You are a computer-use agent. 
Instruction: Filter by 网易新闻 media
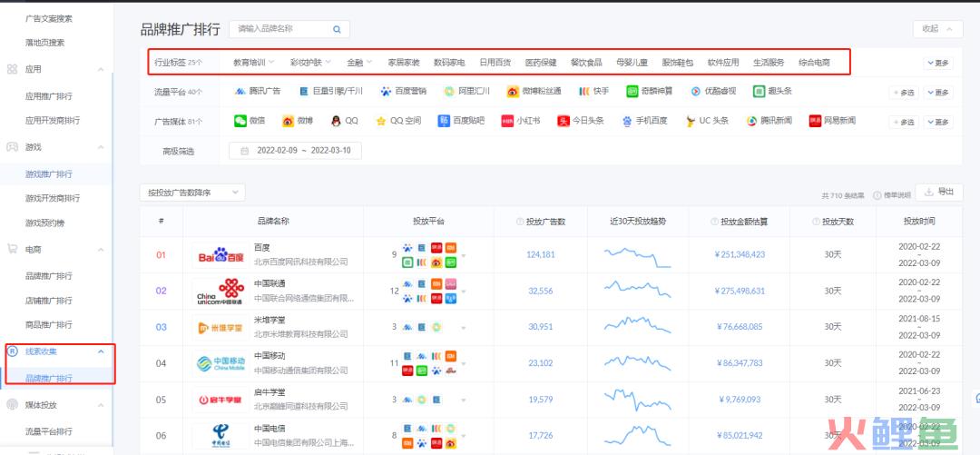832,121
